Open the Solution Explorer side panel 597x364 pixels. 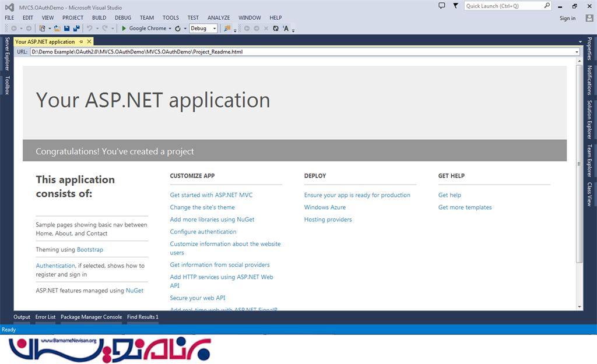pos(589,119)
